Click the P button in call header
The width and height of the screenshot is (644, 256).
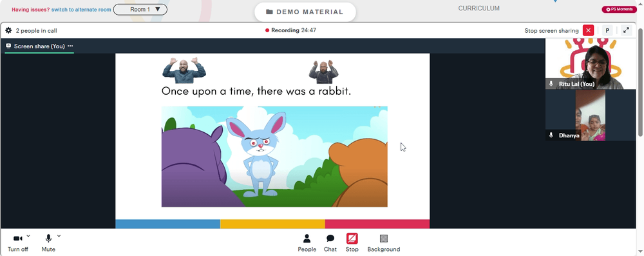pyautogui.click(x=607, y=30)
